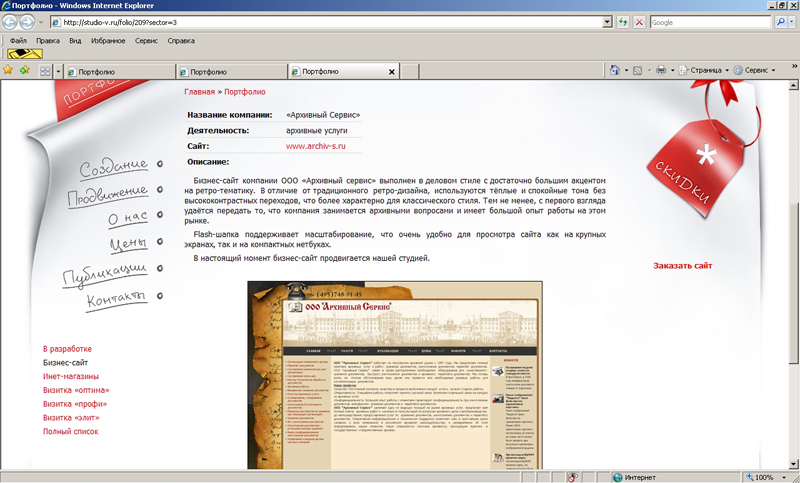
Task: Click the Портфолио breadcrumb link
Action: 245,92
